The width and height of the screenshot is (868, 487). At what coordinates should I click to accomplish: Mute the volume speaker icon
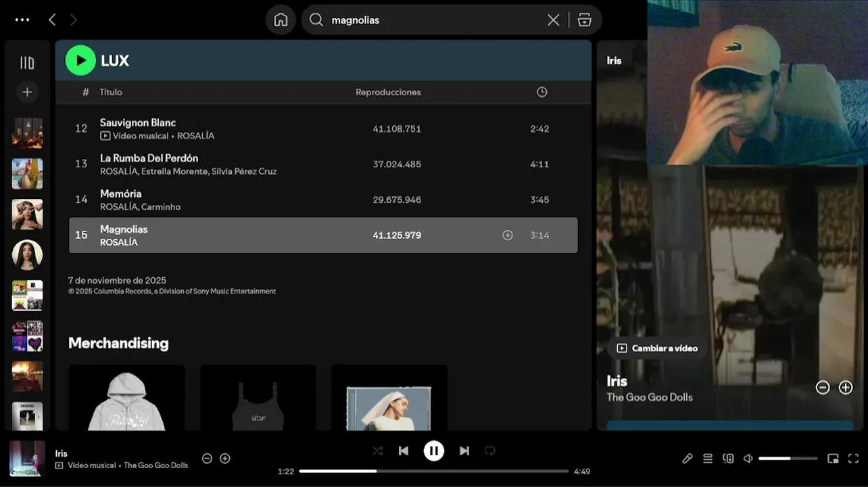[x=748, y=459]
